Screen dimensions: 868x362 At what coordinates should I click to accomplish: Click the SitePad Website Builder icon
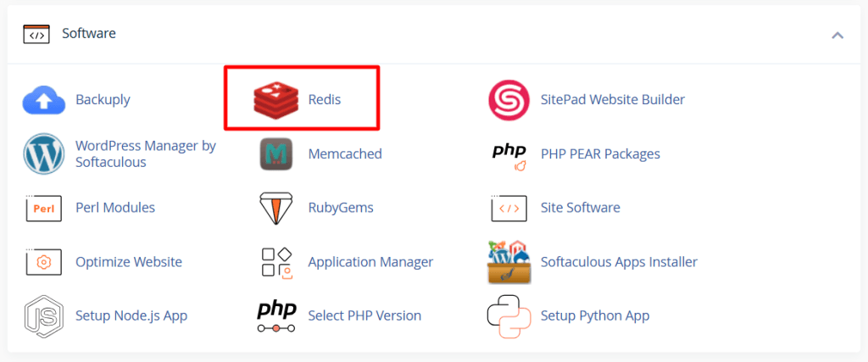pos(509,100)
